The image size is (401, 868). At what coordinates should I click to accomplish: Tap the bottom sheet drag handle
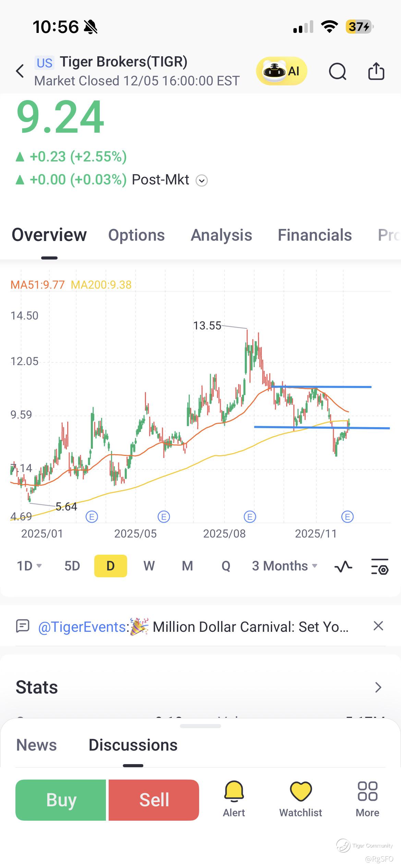tap(200, 726)
